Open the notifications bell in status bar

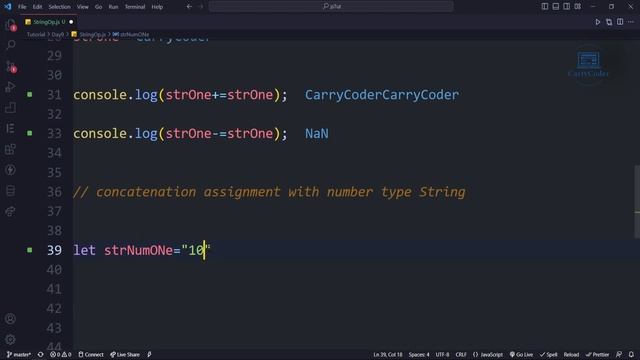click(631, 354)
